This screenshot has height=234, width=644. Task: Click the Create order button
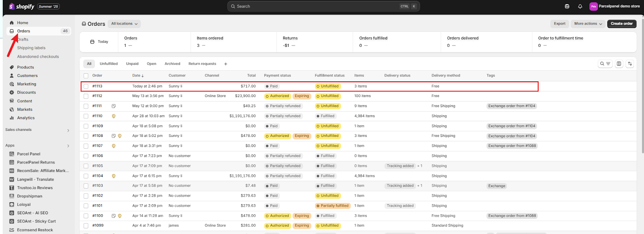click(621, 24)
